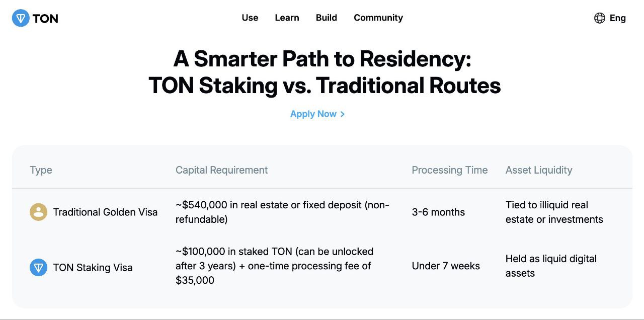Click the Asset Liquidity column header
Screen dimensions: 644x320
[538, 170]
